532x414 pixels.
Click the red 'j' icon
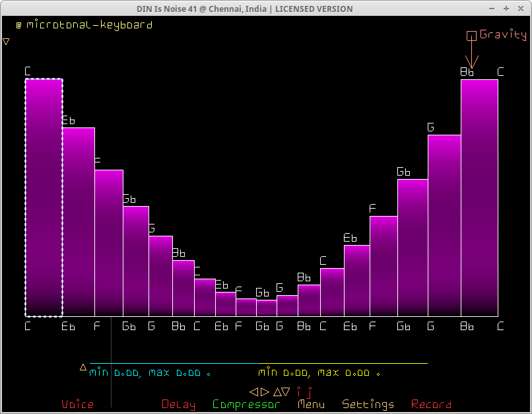[308, 392]
